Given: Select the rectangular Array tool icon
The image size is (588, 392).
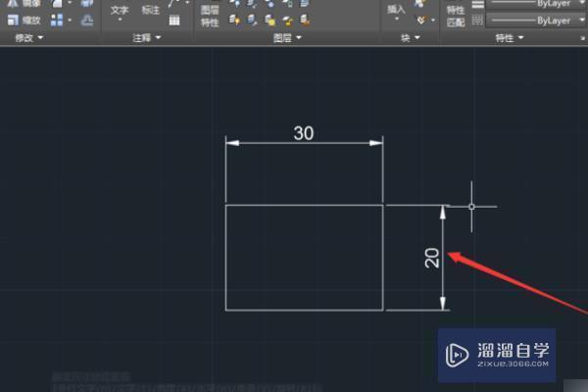Looking at the screenshot, I should tap(57, 21).
